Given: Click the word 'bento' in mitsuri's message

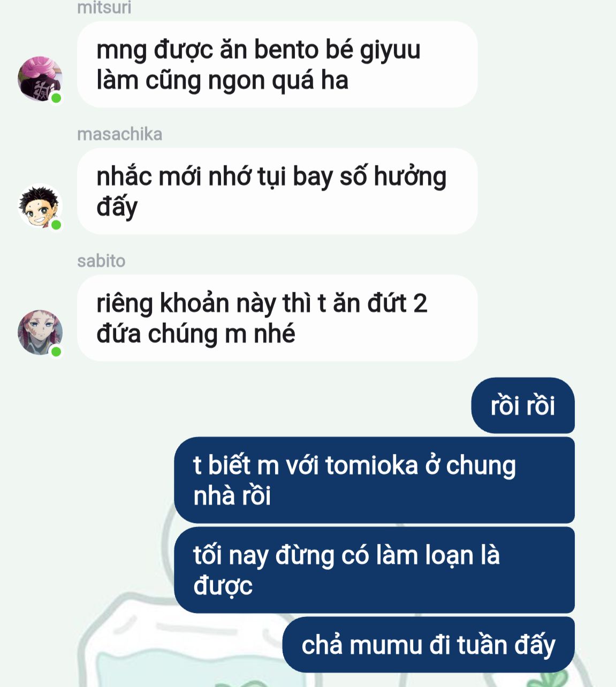Looking at the screenshot, I should (286, 49).
